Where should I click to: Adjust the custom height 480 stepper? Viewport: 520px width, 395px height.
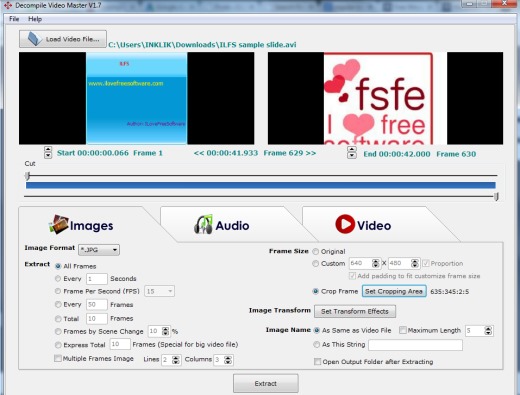[415, 263]
